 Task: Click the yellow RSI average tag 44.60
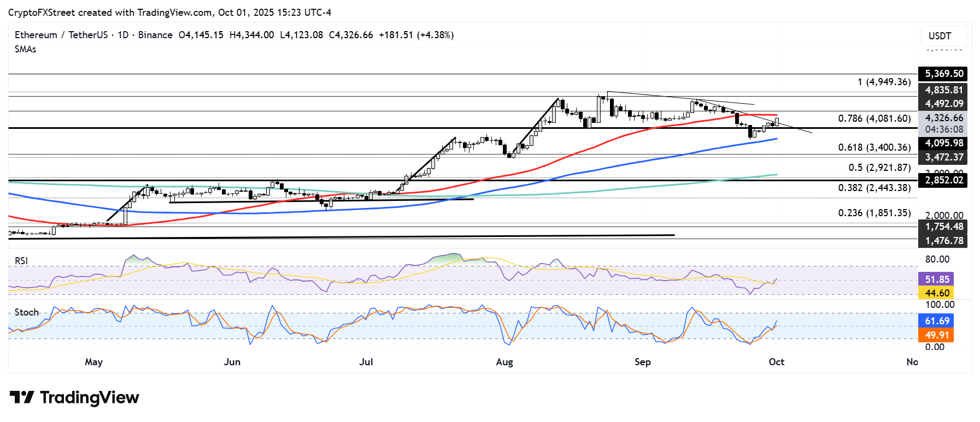pyautogui.click(x=936, y=293)
